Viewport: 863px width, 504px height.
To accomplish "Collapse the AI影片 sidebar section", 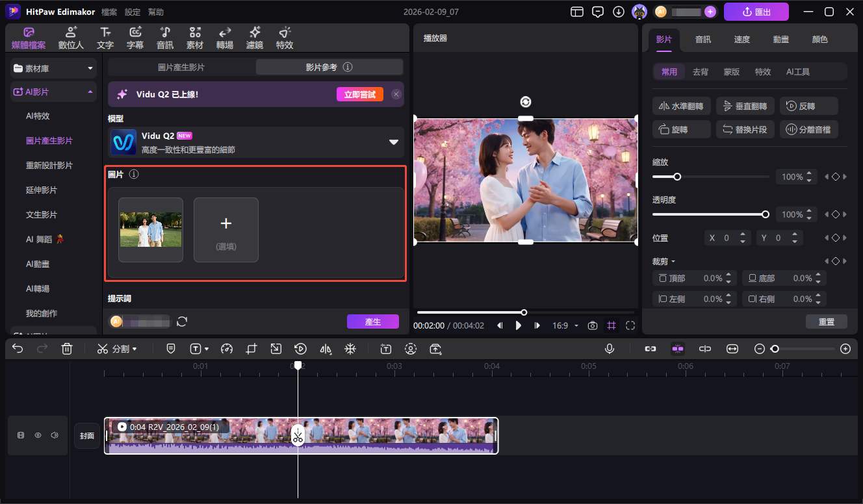I will point(90,92).
